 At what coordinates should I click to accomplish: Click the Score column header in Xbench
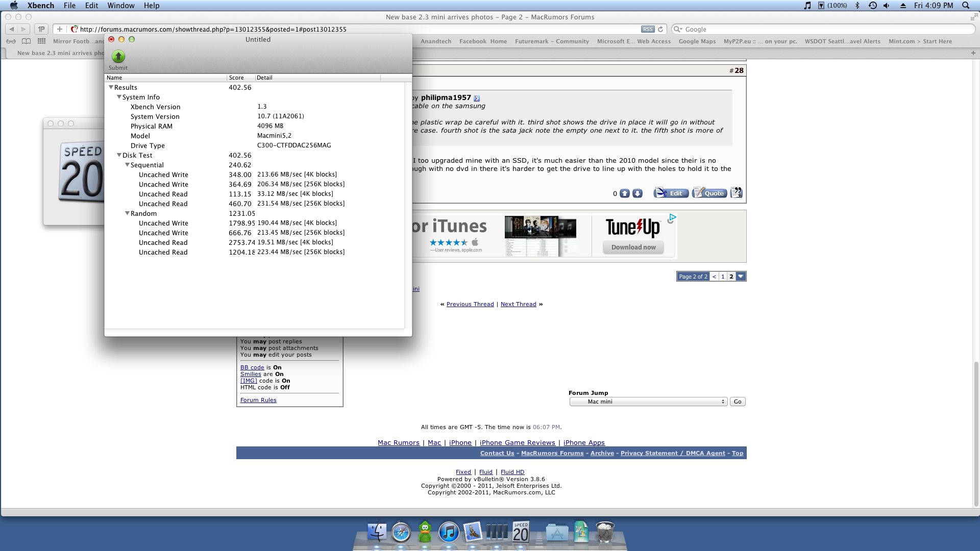click(x=241, y=78)
